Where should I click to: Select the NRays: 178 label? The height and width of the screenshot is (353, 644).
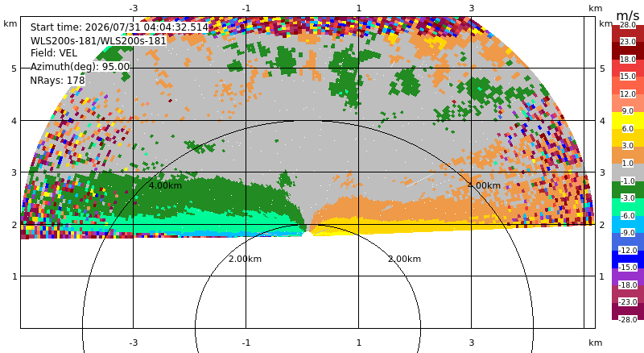[57, 81]
